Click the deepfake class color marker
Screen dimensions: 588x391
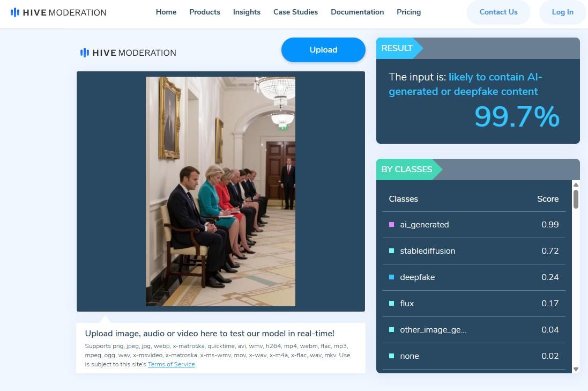(391, 277)
